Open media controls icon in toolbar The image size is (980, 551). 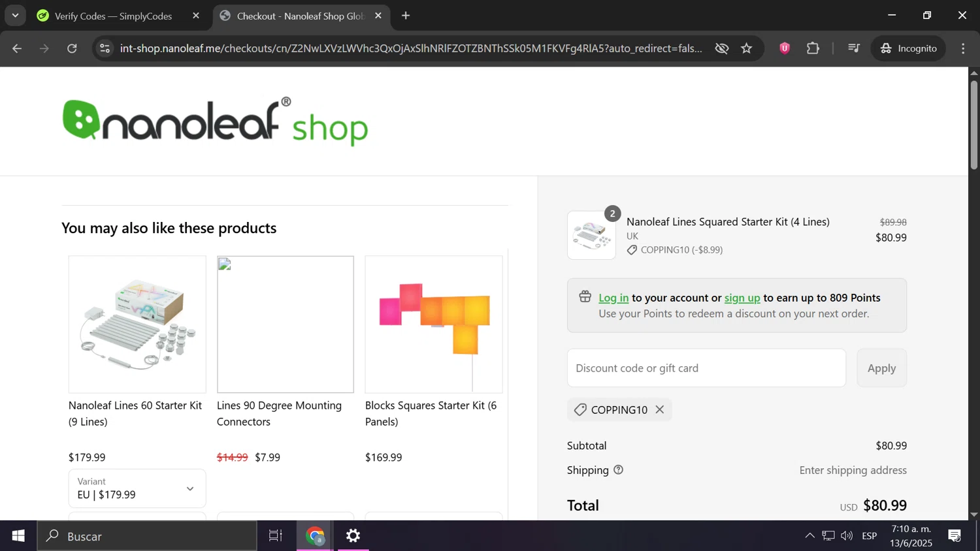coord(853,48)
